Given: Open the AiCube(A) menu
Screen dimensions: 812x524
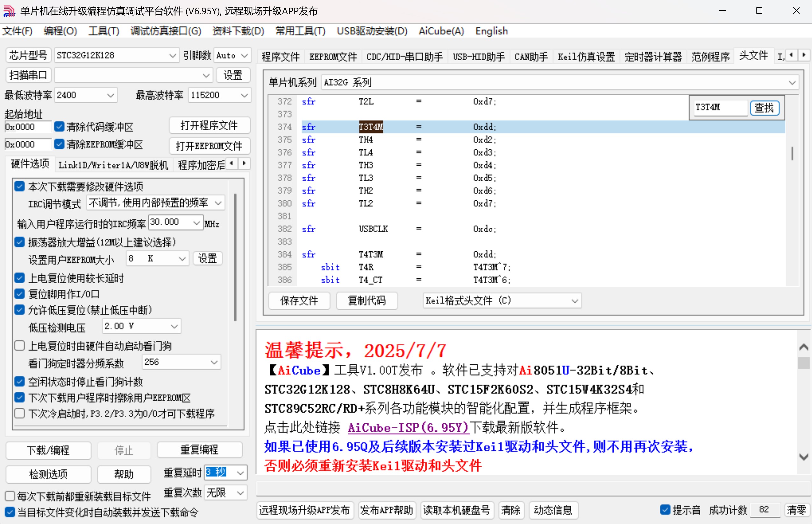Looking at the screenshot, I should coord(441,31).
